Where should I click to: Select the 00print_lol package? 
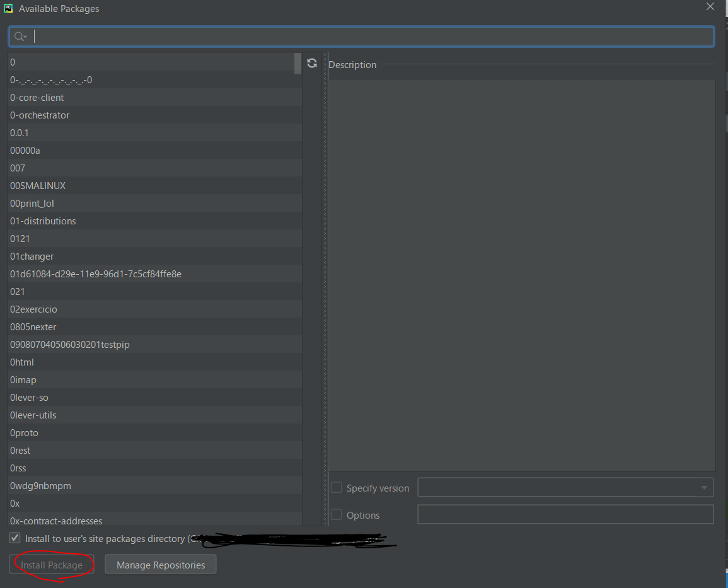pyautogui.click(x=154, y=204)
